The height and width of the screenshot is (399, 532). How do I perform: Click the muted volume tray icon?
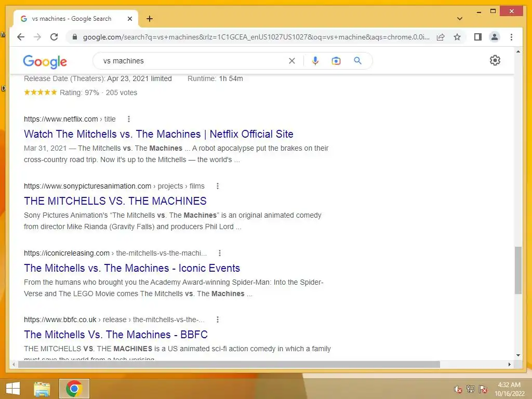[458, 389]
